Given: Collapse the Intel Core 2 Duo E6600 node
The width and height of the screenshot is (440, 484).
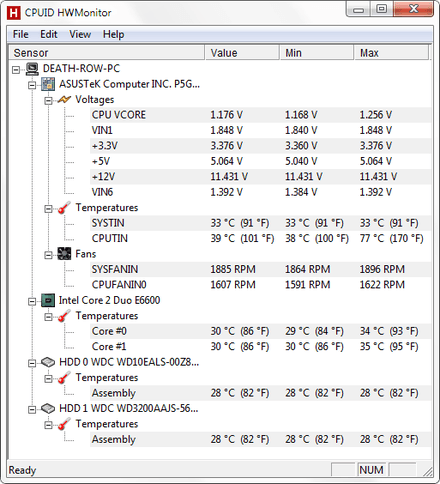Looking at the screenshot, I should (32, 301).
